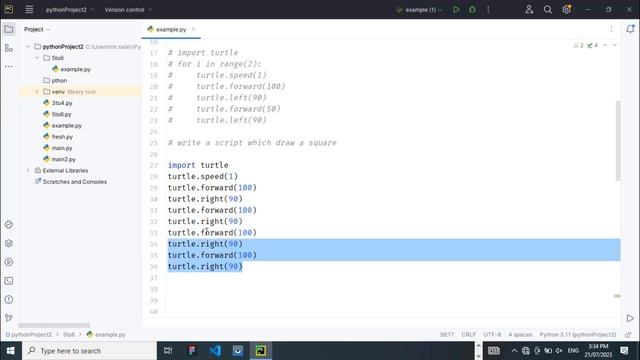The height and width of the screenshot is (360, 640).
Task: Open the Terminal tool window icon
Action: [x=9, y=281]
